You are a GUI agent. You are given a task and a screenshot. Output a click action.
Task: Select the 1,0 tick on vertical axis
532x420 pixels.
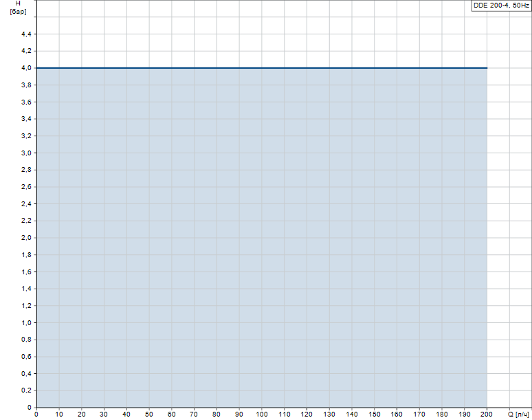pos(26,322)
